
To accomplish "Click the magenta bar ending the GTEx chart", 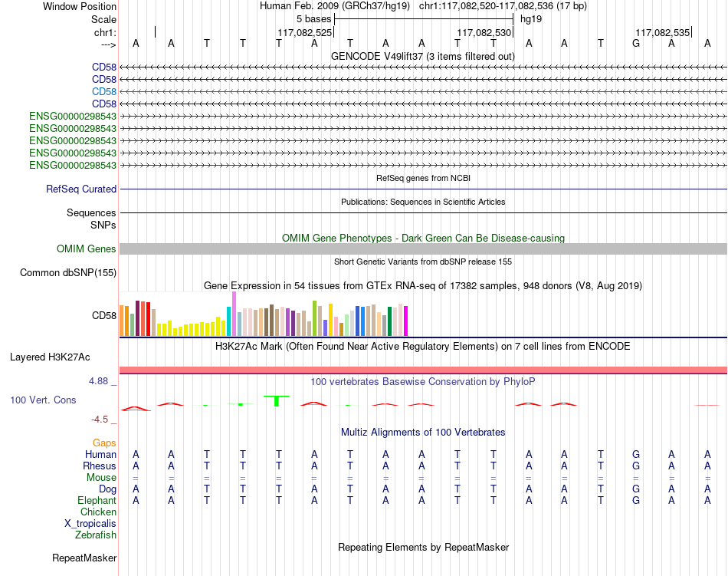I will tap(406, 321).
